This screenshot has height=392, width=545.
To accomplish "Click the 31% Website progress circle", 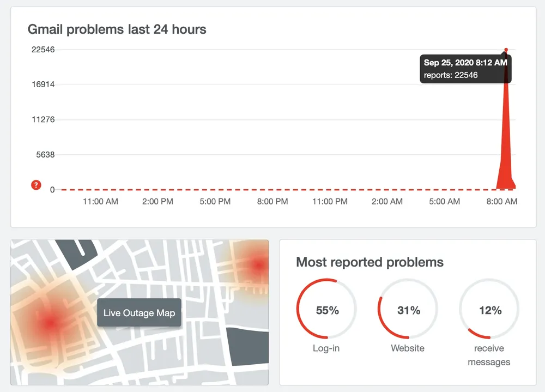I will [x=408, y=310].
